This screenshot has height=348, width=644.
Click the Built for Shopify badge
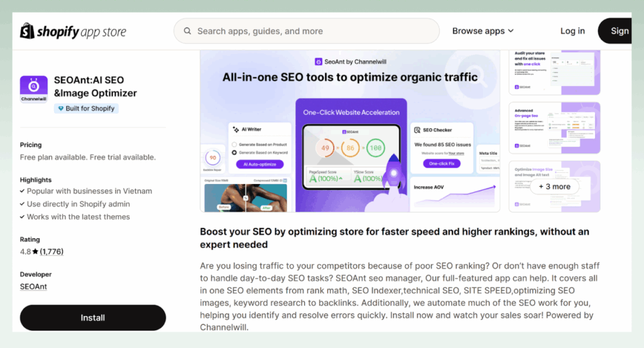tap(86, 108)
